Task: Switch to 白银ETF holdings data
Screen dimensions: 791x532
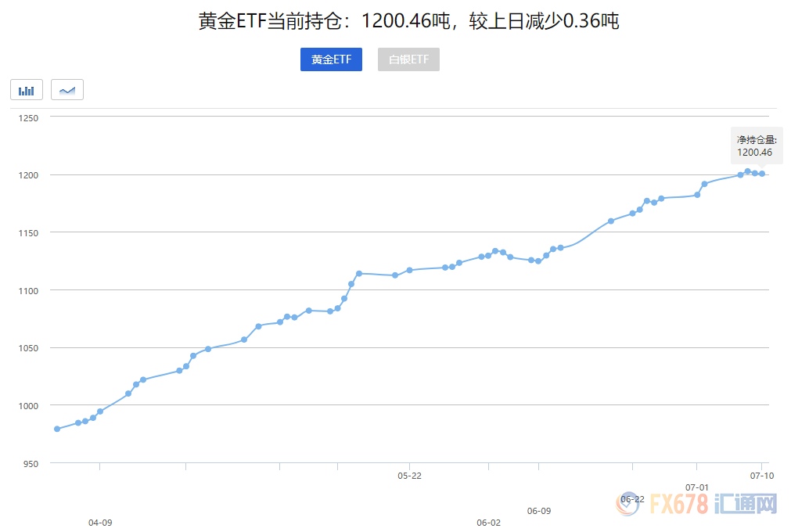Action: click(408, 59)
